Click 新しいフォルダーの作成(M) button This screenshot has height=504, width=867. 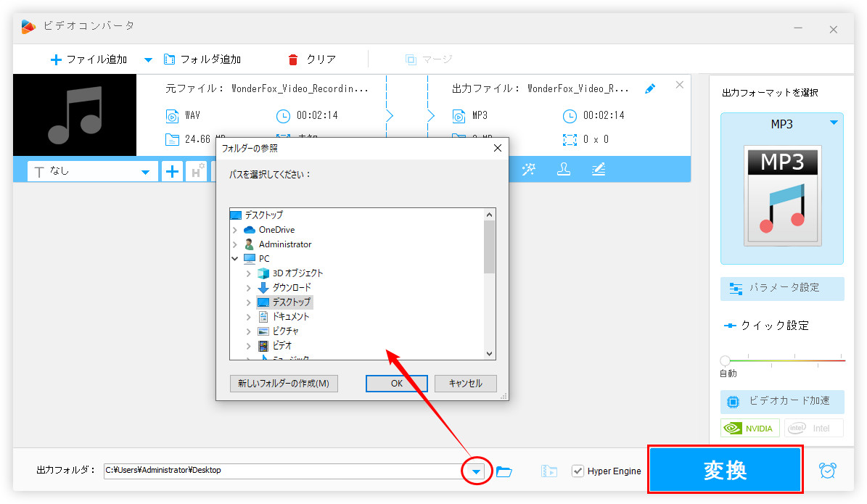tap(284, 384)
